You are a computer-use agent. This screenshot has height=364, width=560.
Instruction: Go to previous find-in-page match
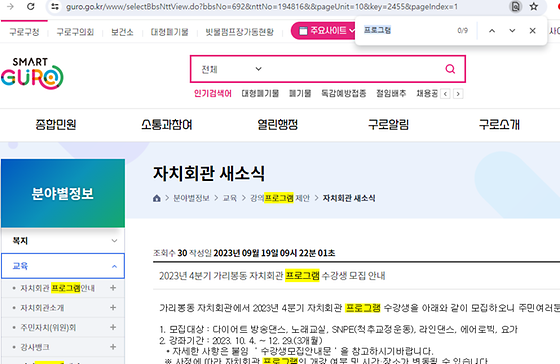coord(492,31)
